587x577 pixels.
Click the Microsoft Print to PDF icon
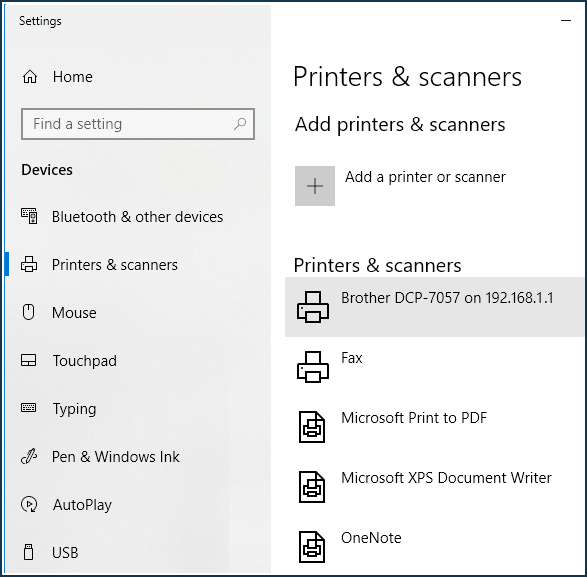[312, 427]
